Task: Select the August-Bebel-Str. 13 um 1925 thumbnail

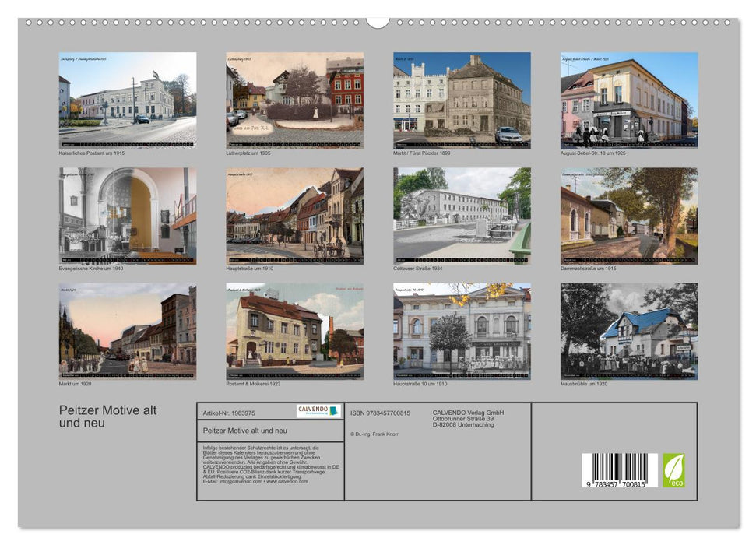Action: [x=631, y=100]
